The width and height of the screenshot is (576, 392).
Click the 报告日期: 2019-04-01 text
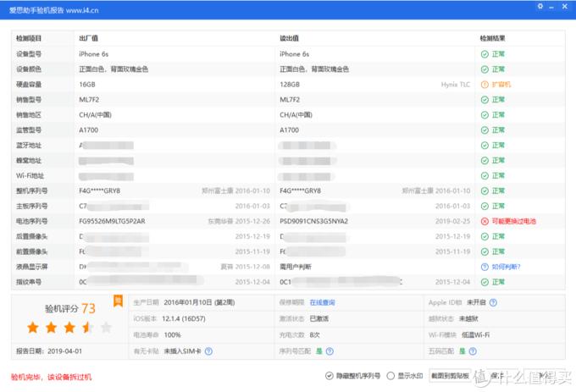(x=49, y=351)
